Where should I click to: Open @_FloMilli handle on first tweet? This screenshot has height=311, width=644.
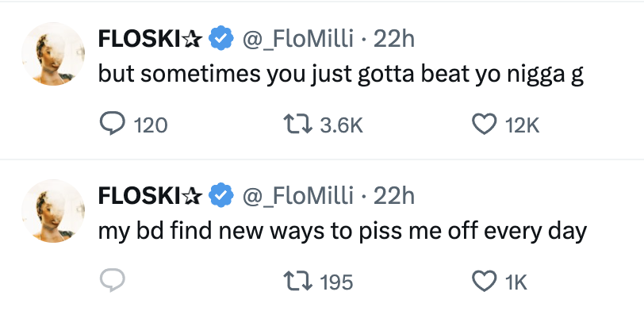pyautogui.click(x=297, y=40)
